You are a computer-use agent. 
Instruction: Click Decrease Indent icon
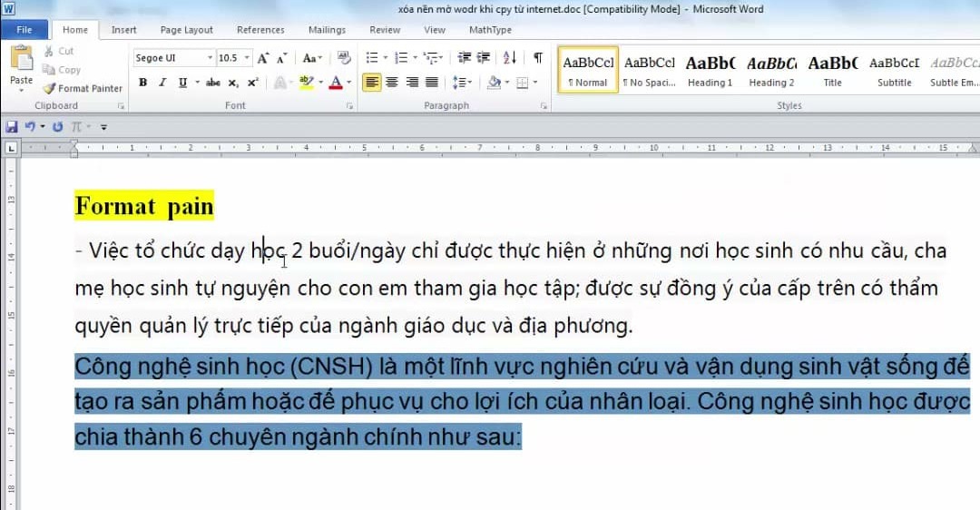tap(464, 58)
